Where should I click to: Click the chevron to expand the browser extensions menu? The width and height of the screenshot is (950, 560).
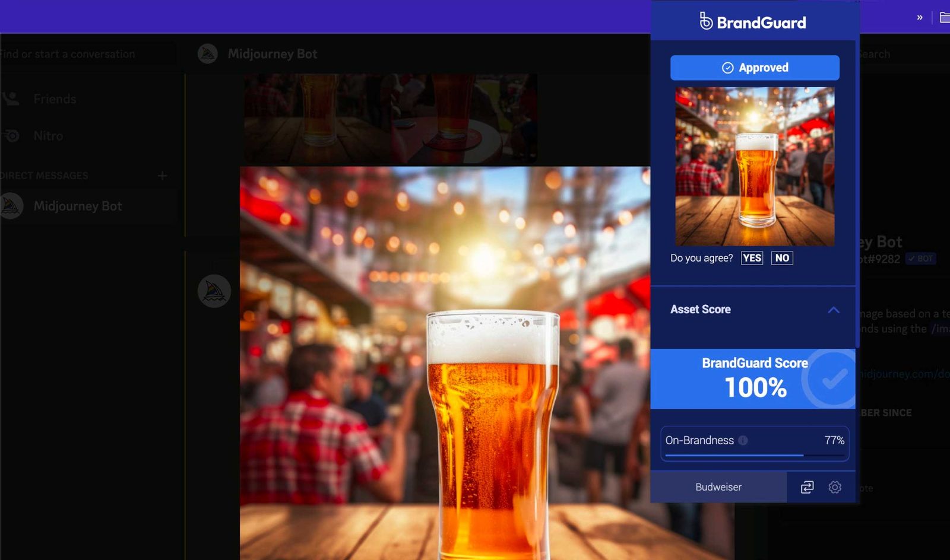click(x=919, y=18)
